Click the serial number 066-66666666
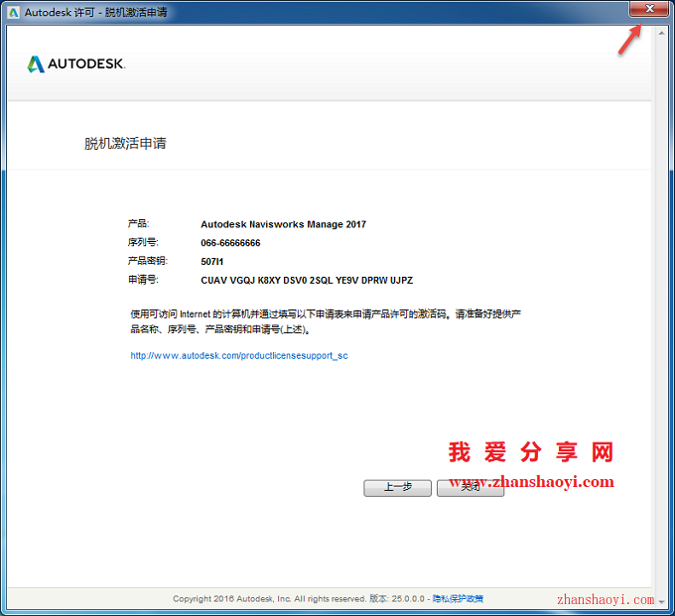This screenshot has height=616, width=675. click(x=230, y=243)
